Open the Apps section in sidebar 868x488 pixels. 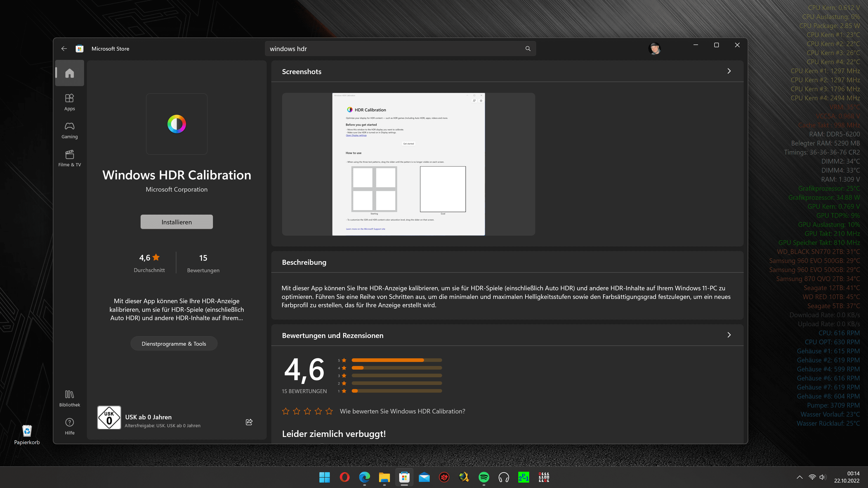tap(70, 102)
